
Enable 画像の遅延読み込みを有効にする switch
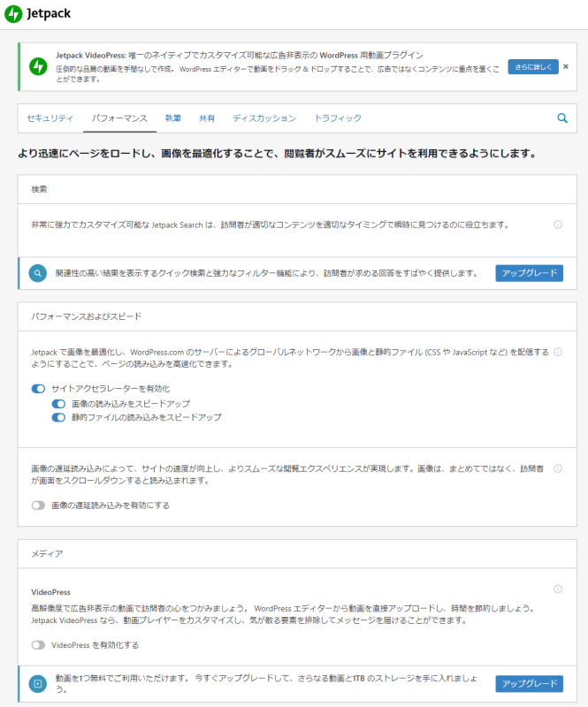pyautogui.click(x=38, y=506)
